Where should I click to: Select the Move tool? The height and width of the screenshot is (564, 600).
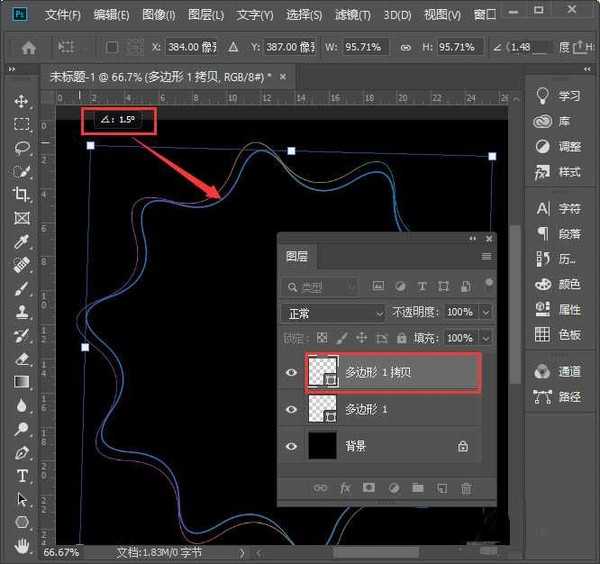pos(21,101)
